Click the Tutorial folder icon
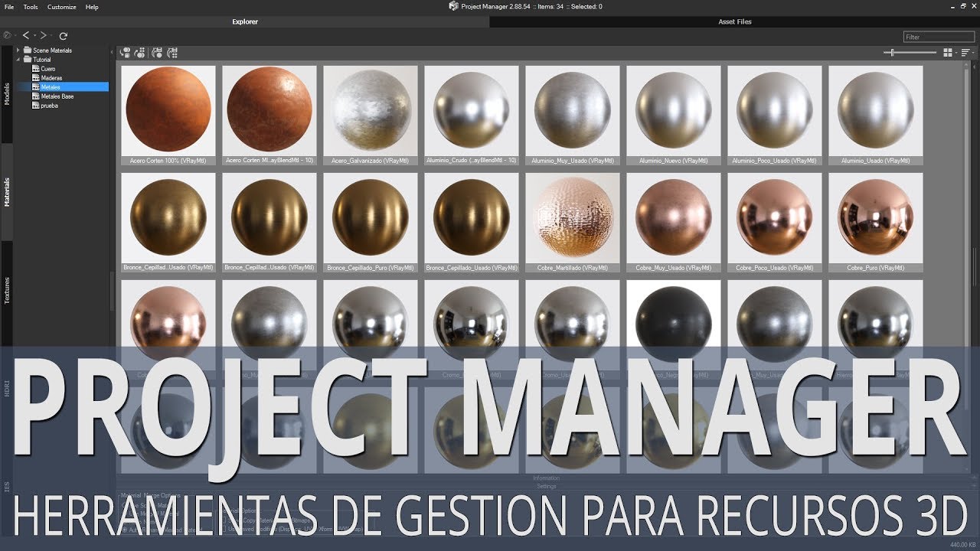The height and width of the screenshot is (551, 980). [x=28, y=60]
